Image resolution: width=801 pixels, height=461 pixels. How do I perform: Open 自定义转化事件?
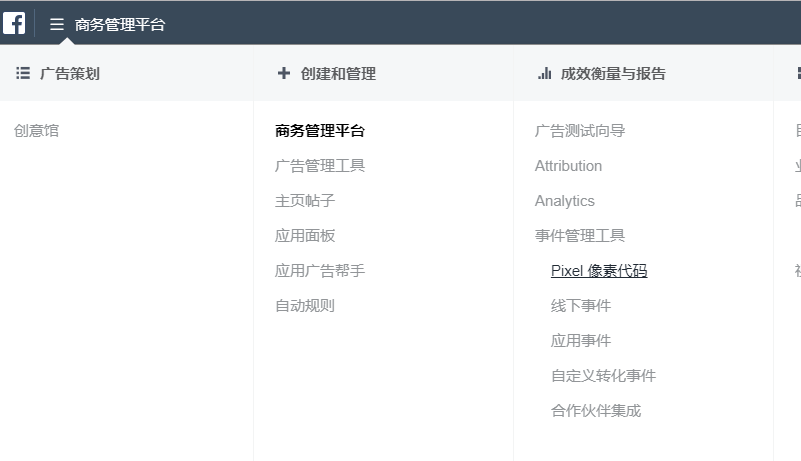[x=603, y=376]
